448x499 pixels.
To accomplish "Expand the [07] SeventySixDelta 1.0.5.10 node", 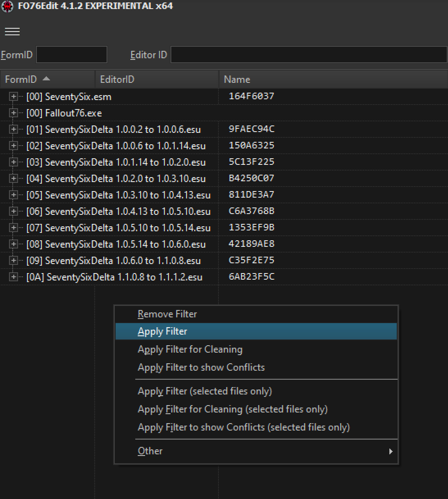I will pos(14,228).
